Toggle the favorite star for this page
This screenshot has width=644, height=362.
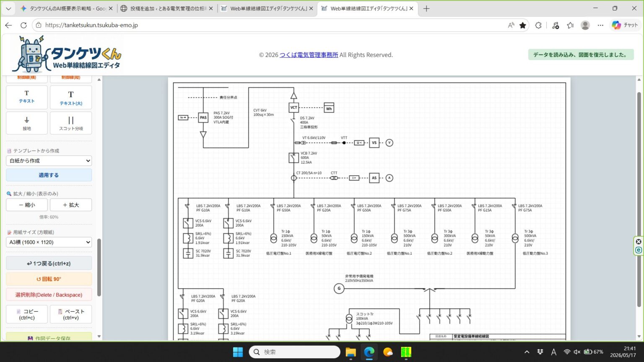click(x=523, y=25)
